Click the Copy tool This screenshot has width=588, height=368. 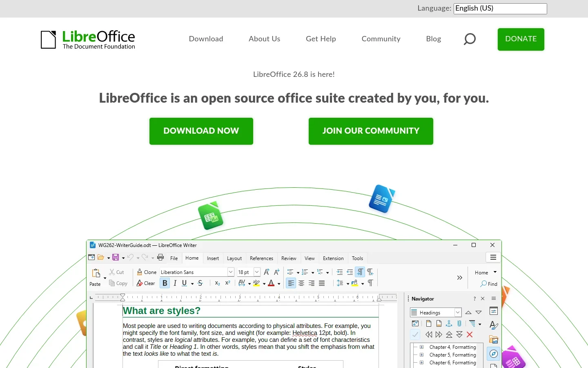[118, 283]
